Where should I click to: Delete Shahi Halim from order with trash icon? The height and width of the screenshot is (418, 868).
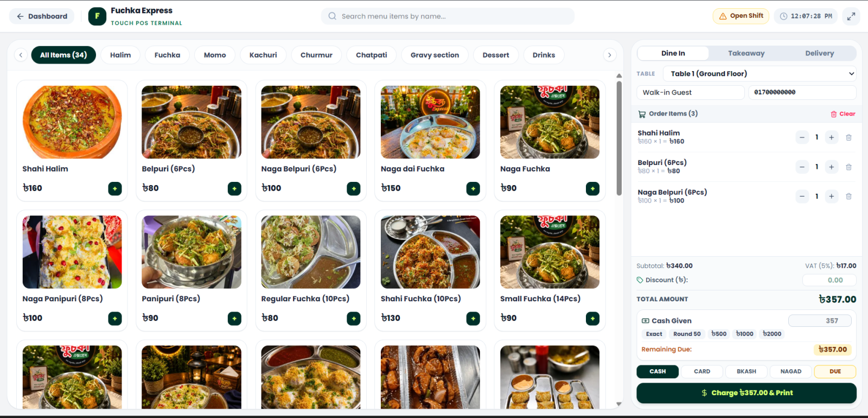click(848, 137)
